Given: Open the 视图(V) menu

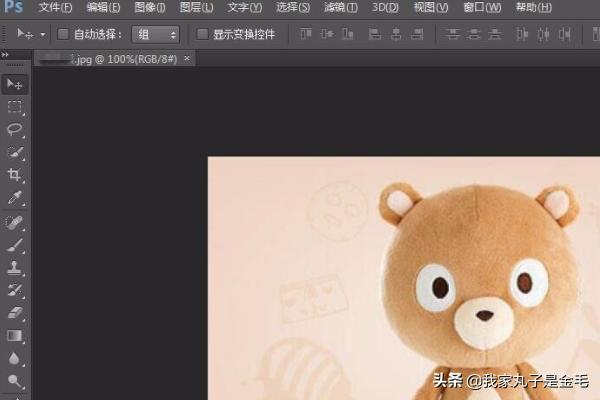Looking at the screenshot, I should click(x=431, y=7).
